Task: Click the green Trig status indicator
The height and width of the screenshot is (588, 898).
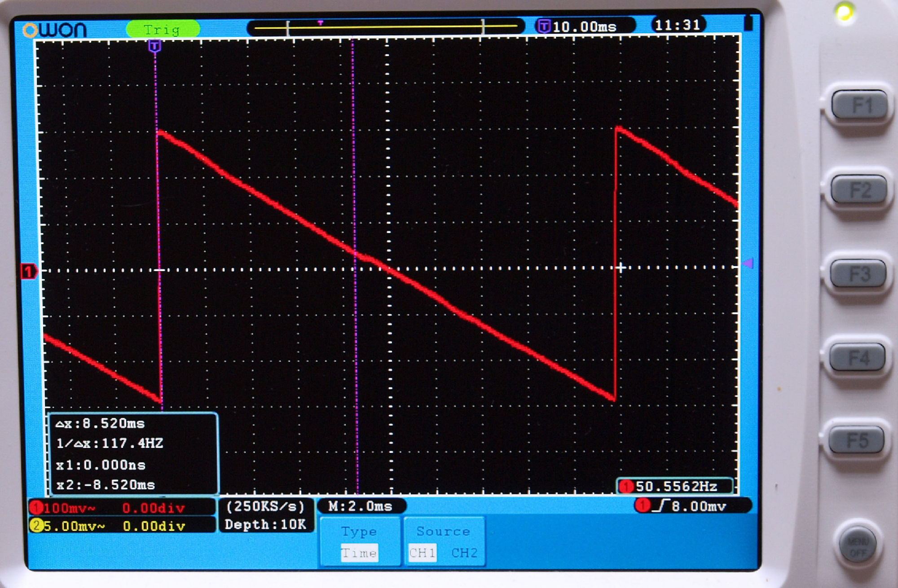Action: [162, 30]
